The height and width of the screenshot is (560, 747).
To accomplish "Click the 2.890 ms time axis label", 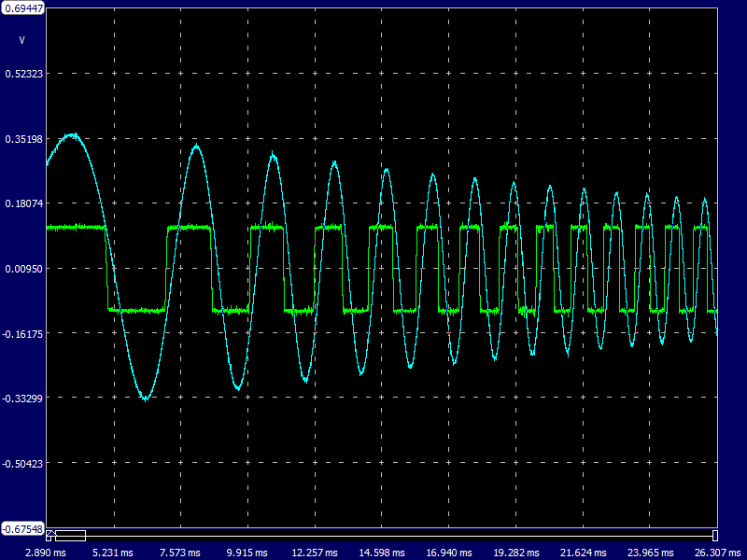I will click(x=46, y=553).
